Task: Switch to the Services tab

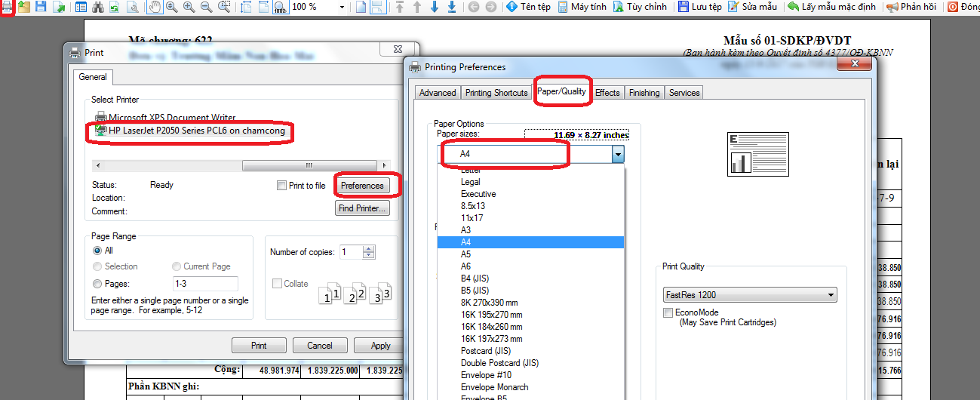Action: coord(684,93)
